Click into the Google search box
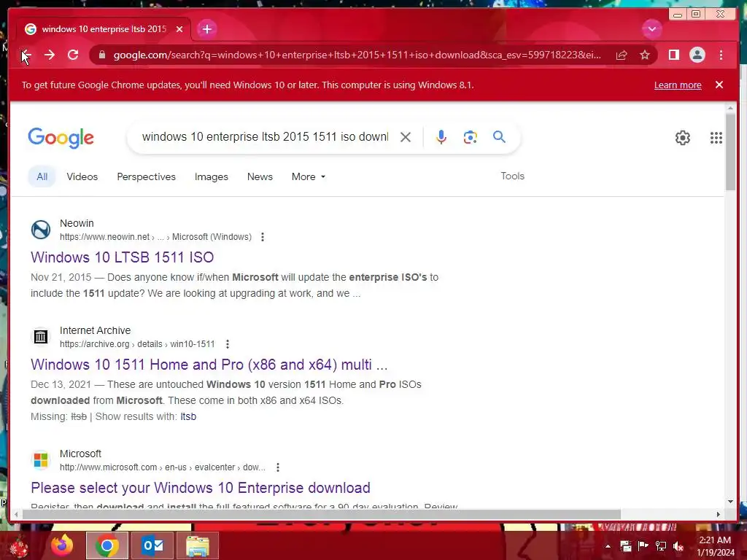Screen dimensions: 747x560 (x=265, y=137)
